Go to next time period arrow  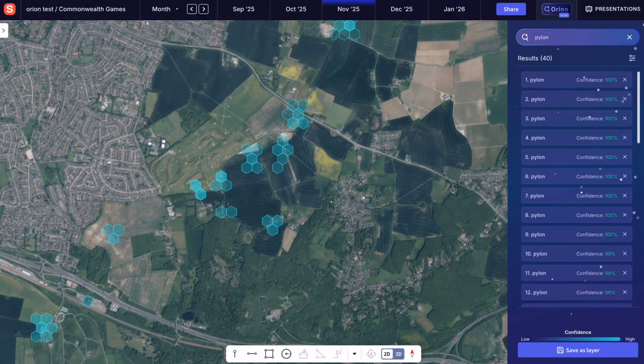(x=204, y=9)
